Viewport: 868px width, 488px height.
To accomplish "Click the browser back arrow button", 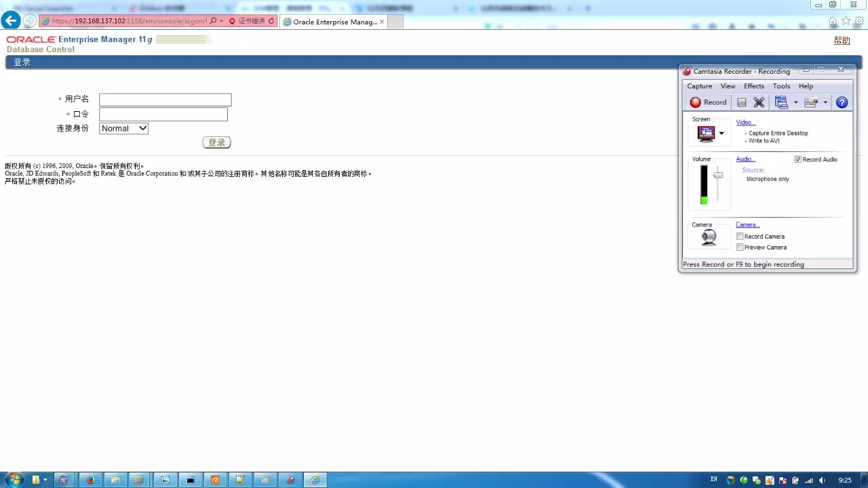I will (x=10, y=21).
